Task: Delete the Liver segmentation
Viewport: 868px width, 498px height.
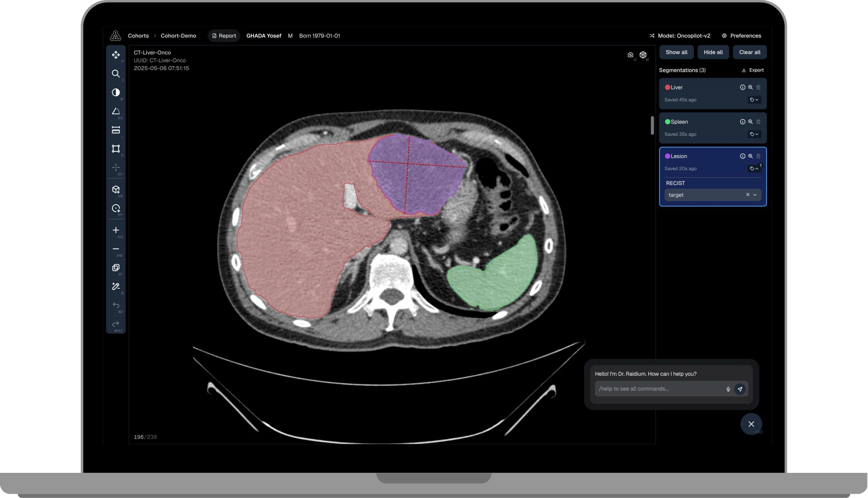Action: click(758, 87)
